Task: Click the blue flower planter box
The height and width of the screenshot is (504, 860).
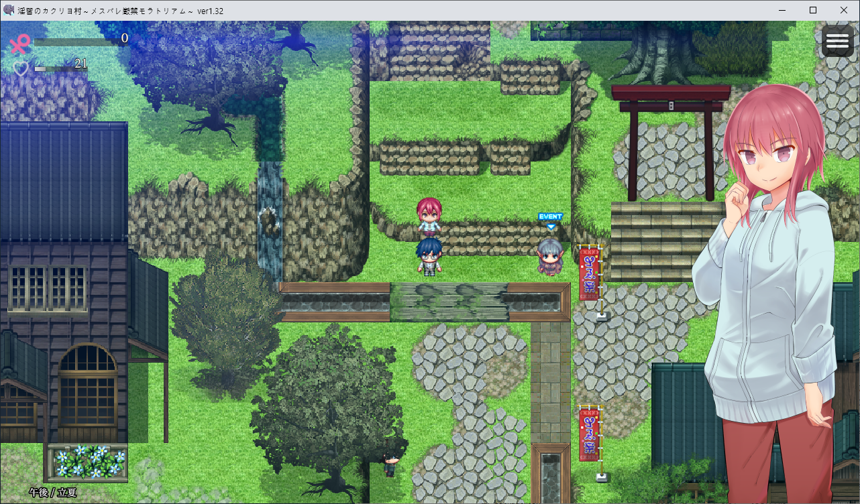Action: point(86,463)
